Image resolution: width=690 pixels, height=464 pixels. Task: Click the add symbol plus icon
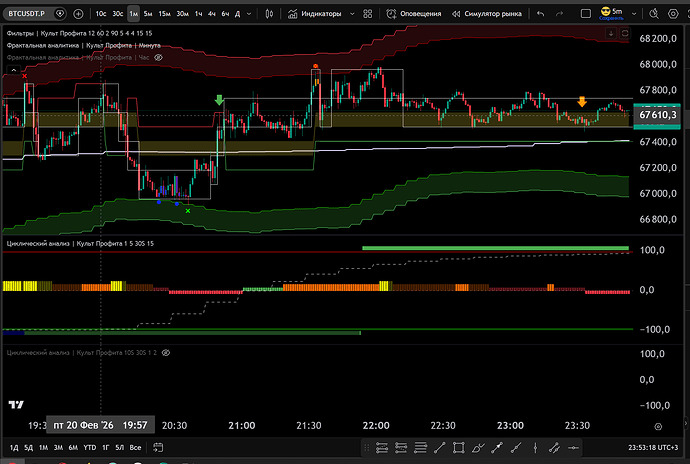click(x=78, y=14)
